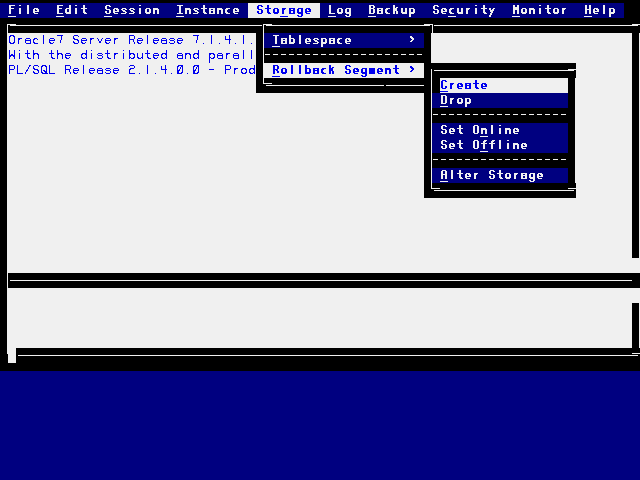Open the Log menu

340,10
